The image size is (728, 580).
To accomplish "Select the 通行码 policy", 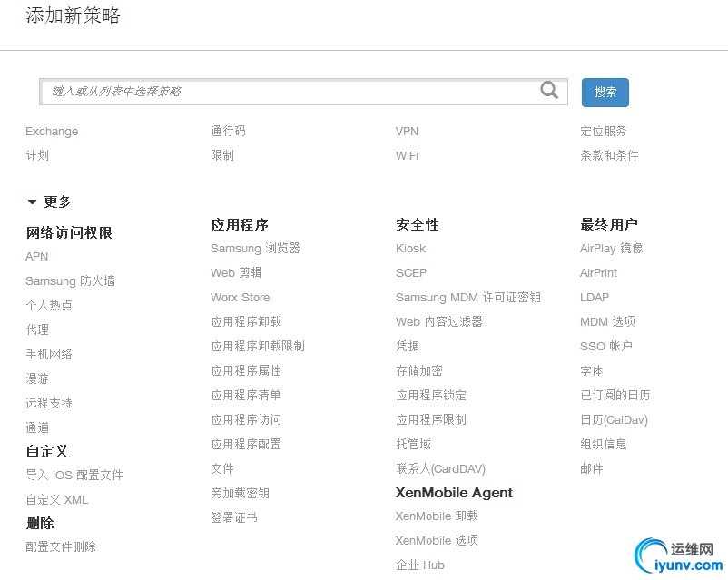I will pos(228,131).
